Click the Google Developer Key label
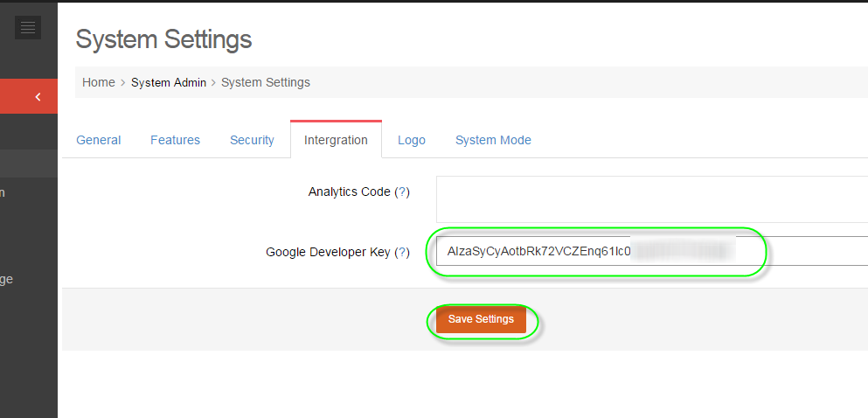Screen dimensions: 868x418 [x=328, y=252]
